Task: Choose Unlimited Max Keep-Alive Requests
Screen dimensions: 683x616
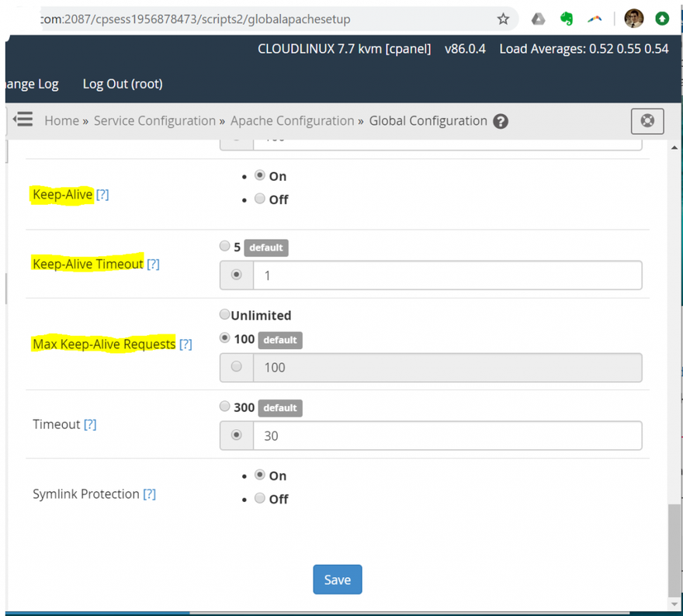Action: (x=225, y=314)
